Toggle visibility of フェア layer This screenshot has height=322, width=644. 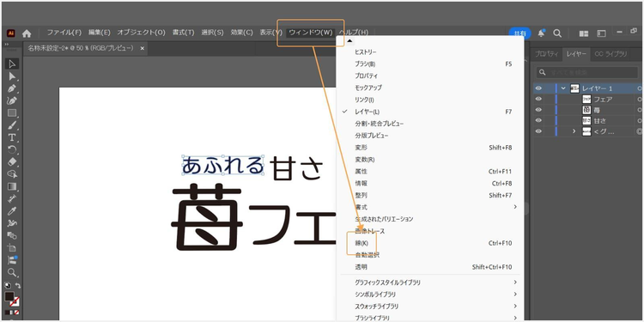[538, 99]
